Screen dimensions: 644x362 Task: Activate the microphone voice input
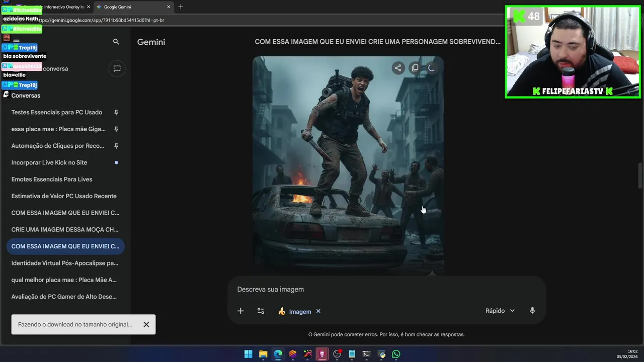(x=532, y=311)
